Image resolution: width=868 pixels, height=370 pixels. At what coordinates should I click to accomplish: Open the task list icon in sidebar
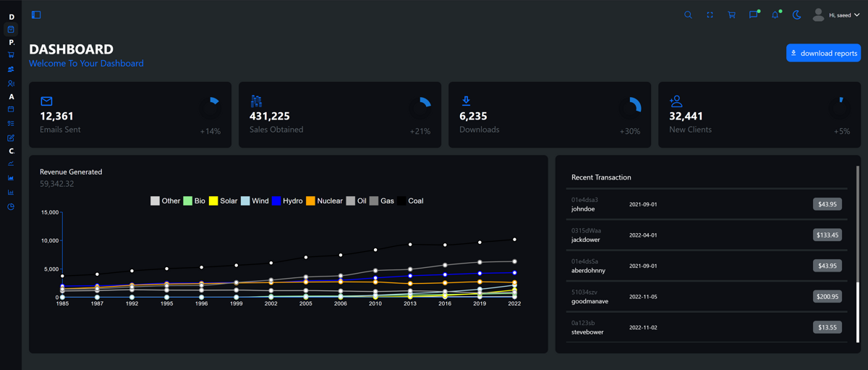11,124
